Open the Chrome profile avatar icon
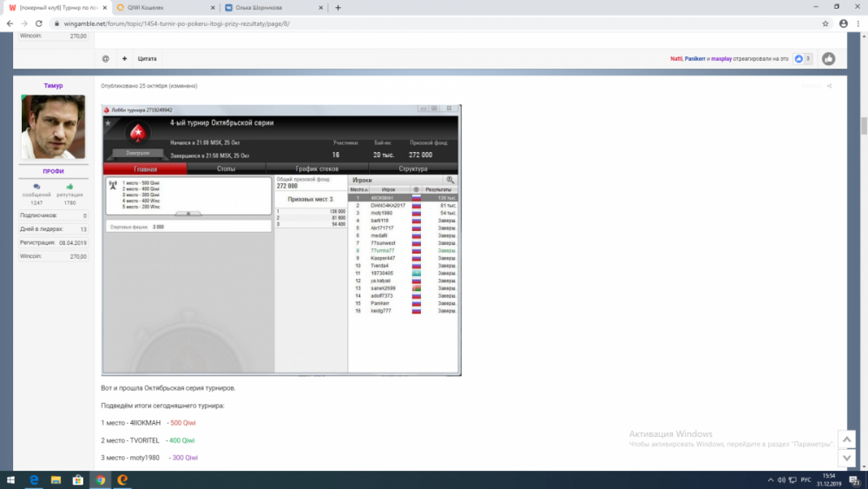 (x=844, y=23)
